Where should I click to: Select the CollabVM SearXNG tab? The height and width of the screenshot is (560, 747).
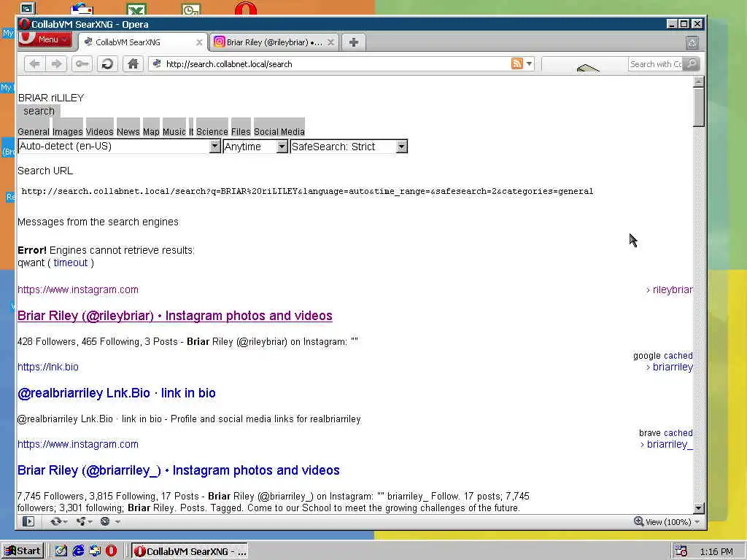point(143,42)
